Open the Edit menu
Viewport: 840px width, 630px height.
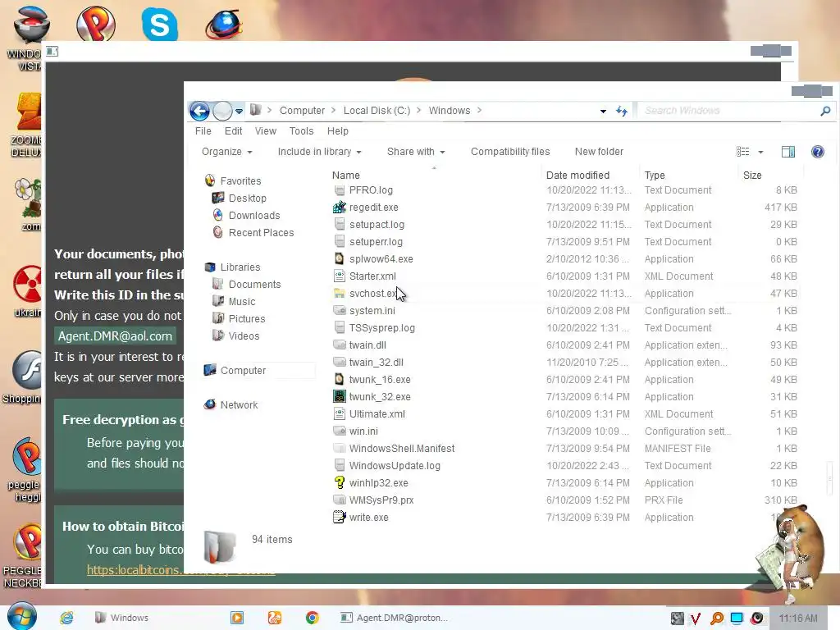pos(233,131)
